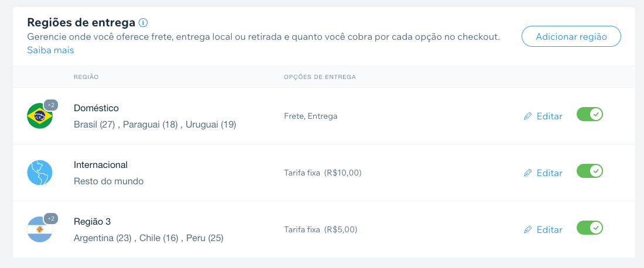
Task: Click the Brazil flag icon for Doméstico
Action: 39,116
